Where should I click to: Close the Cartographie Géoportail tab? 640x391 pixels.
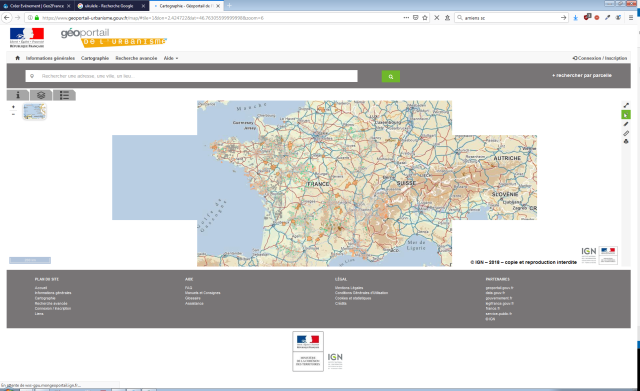(x=218, y=6)
